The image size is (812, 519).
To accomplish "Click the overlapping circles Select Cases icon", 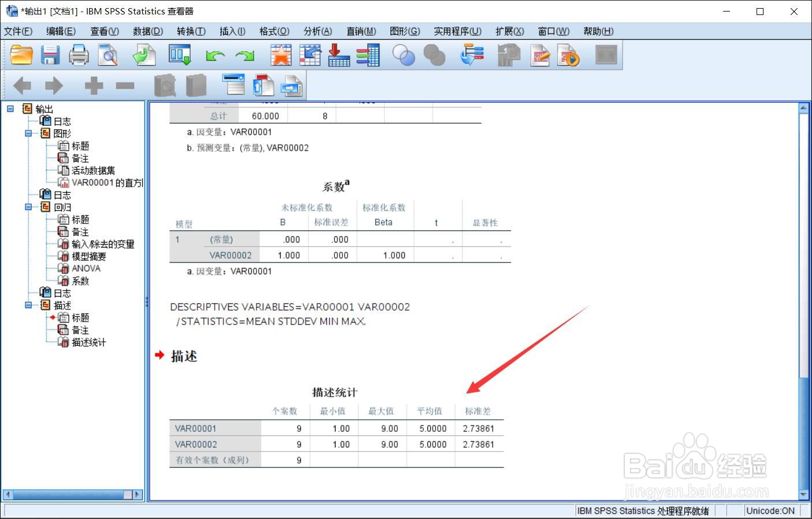I will pyautogui.click(x=404, y=55).
